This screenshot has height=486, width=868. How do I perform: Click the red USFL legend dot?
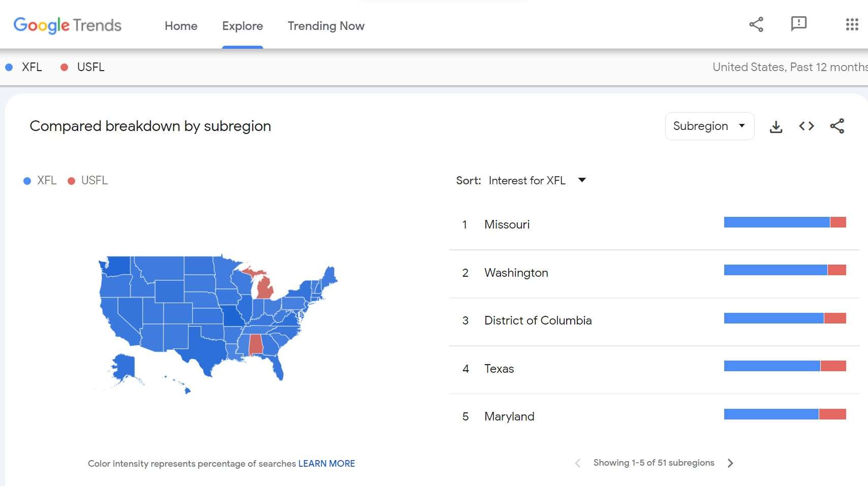coord(71,181)
